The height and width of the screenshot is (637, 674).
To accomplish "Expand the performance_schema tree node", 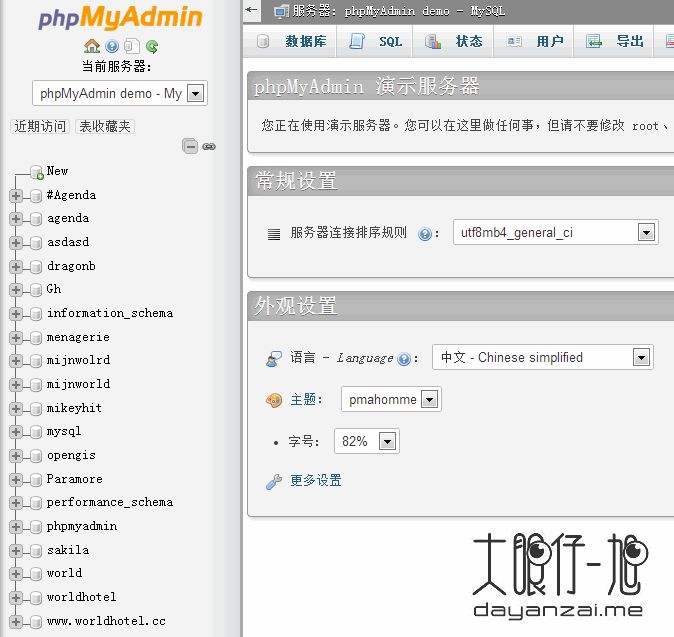I will 15,503.
